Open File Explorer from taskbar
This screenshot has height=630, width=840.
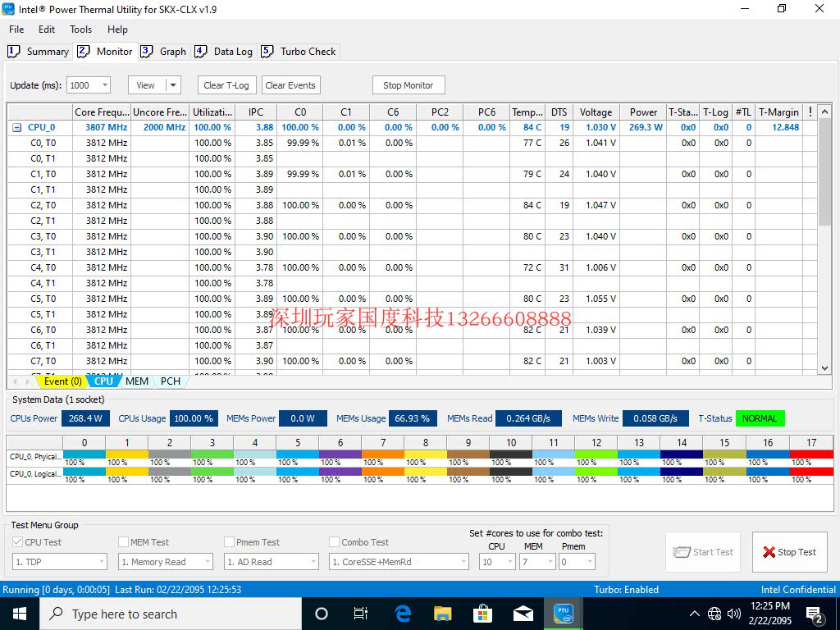tap(442, 614)
